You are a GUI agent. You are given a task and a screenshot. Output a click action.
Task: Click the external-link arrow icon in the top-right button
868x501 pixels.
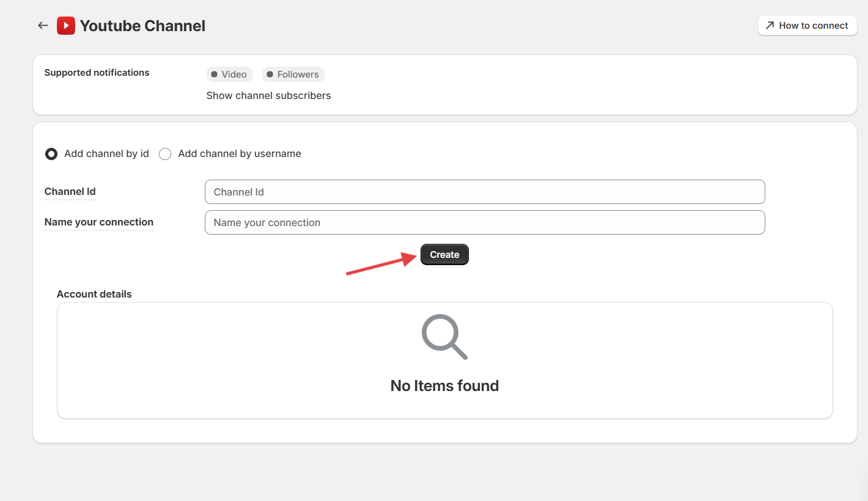tap(770, 26)
